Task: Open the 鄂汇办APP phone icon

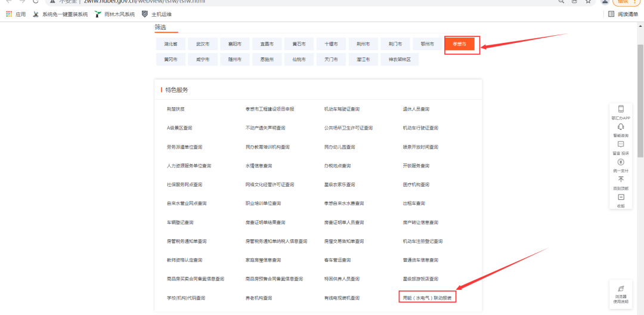Action: [x=621, y=110]
